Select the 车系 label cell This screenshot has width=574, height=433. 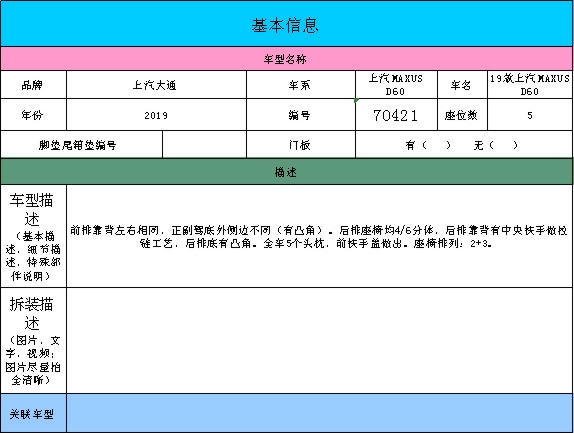point(301,85)
